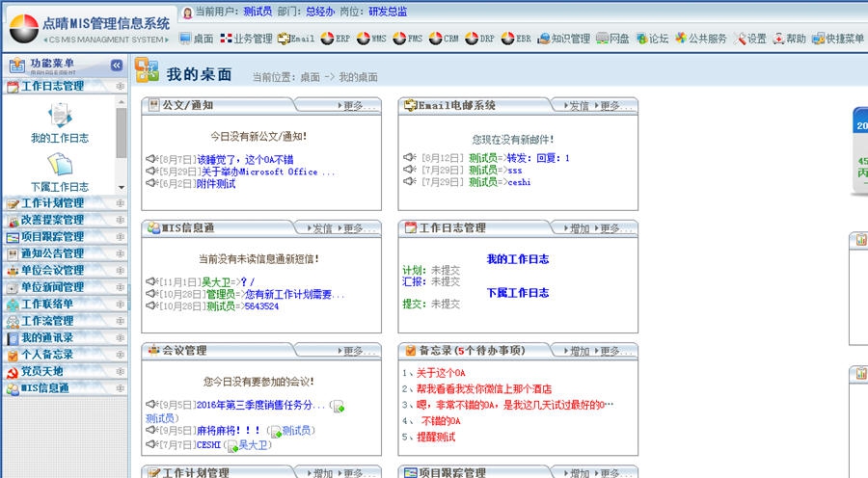Click 发信 in the Email电邮系统 panel
The width and height of the screenshot is (868, 478).
tap(574, 106)
